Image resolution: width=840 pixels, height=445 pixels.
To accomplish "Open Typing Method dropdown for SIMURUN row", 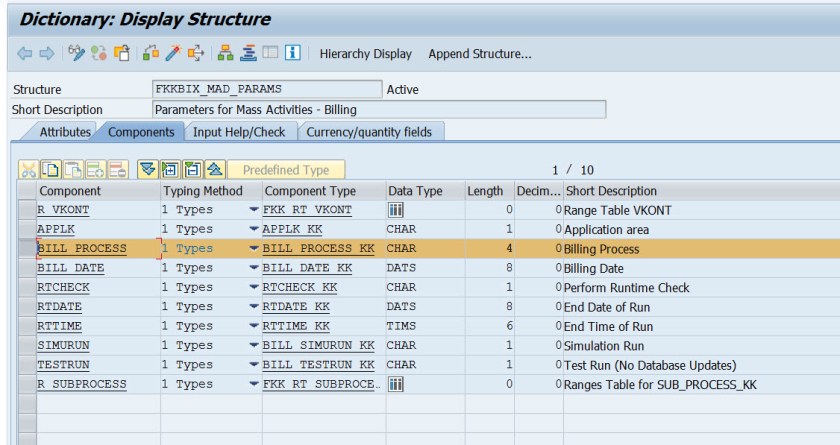I will tap(255, 344).
